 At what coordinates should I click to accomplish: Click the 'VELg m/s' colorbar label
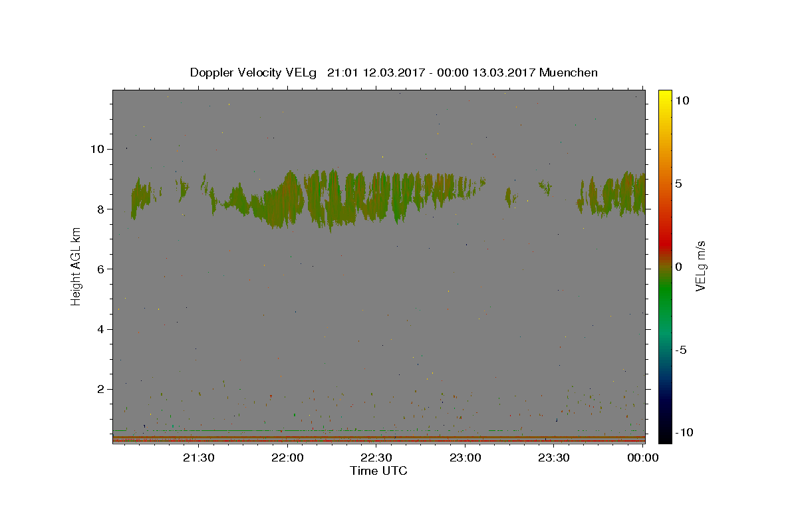[x=700, y=267]
